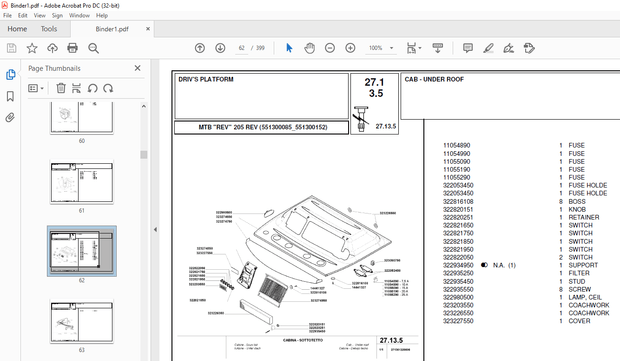Close the Binder1.pdf tab
This screenshot has height=361, width=620.
click(148, 29)
